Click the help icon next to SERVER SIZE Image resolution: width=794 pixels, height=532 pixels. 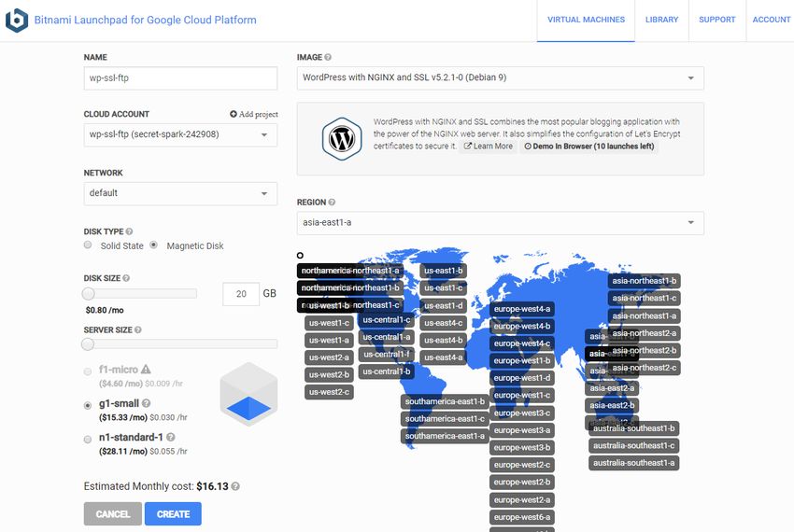[137, 329]
